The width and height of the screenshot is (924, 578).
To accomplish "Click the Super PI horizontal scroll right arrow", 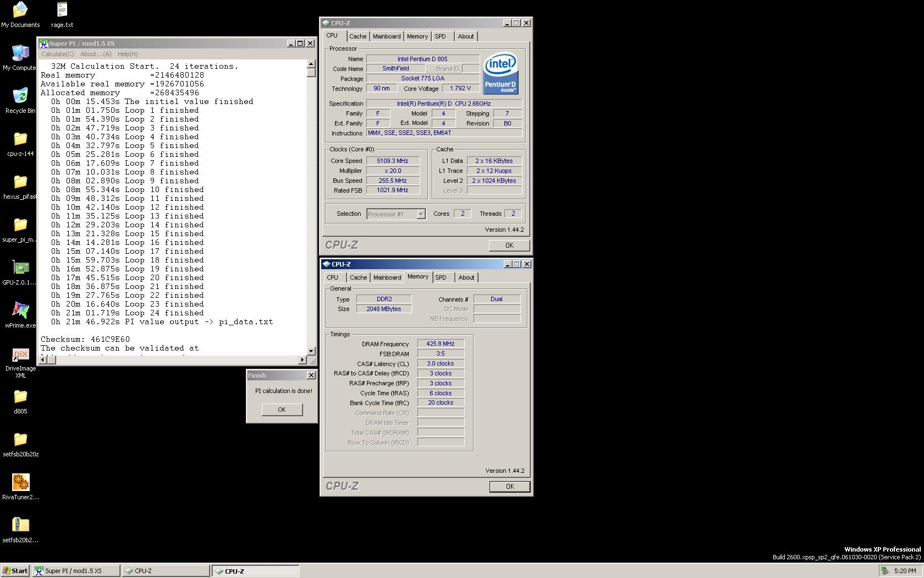I will pyautogui.click(x=302, y=359).
